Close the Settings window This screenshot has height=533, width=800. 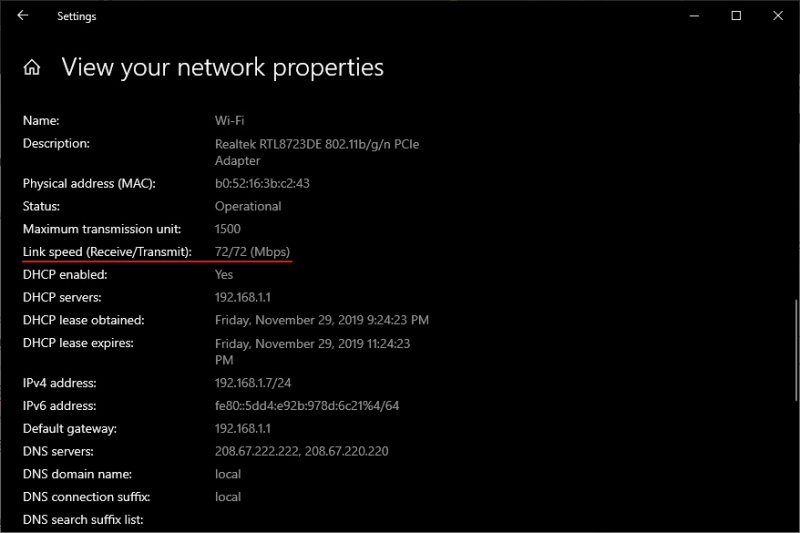778,16
